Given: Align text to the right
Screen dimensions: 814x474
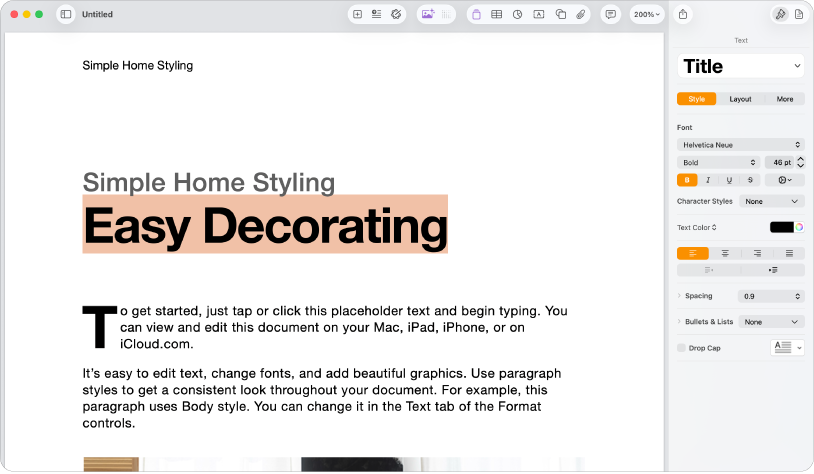Looking at the screenshot, I should pyautogui.click(x=757, y=253).
